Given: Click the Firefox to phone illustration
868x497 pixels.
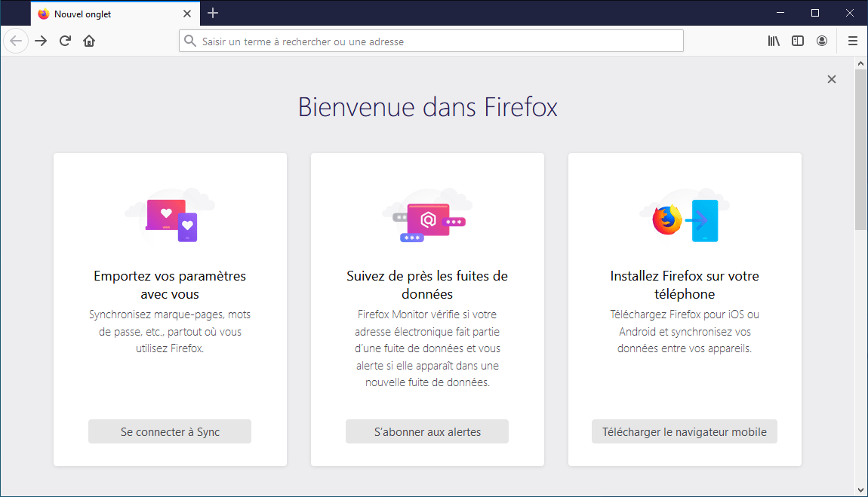Looking at the screenshot, I should [x=685, y=216].
